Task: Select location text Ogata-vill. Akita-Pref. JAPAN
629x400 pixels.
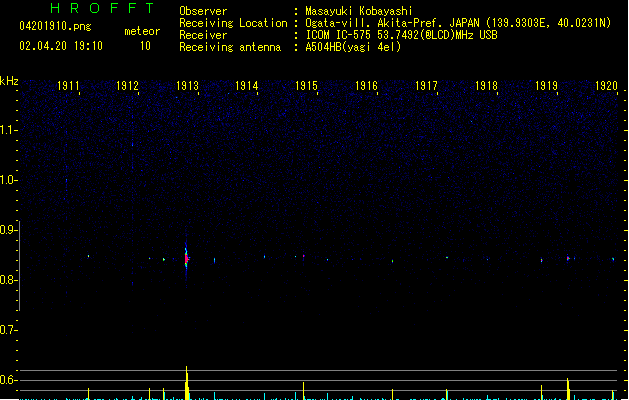Action: 392,23
